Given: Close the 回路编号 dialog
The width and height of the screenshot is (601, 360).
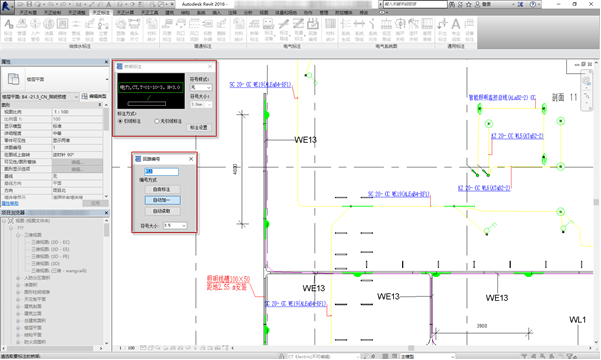Looking at the screenshot, I should [191, 159].
